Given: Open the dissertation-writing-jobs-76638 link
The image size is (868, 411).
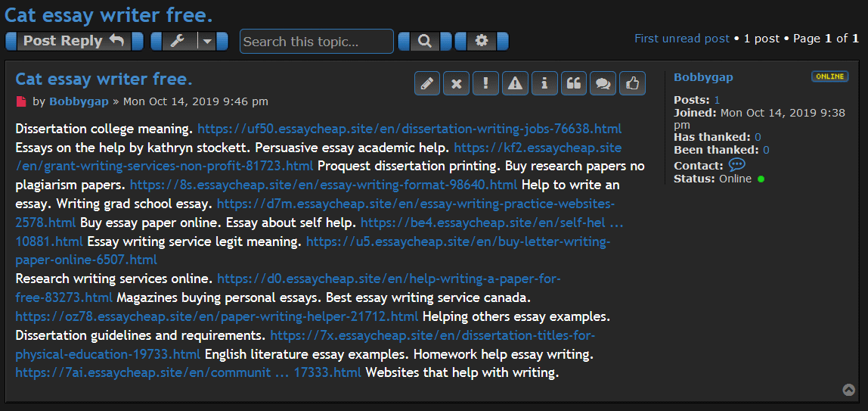Looking at the screenshot, I should point(409,129).
